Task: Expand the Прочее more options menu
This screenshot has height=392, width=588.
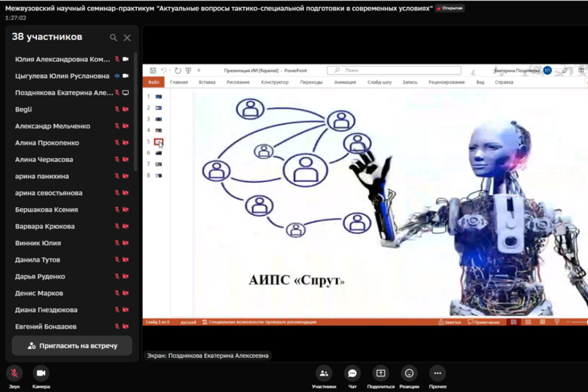Action: 437,373
